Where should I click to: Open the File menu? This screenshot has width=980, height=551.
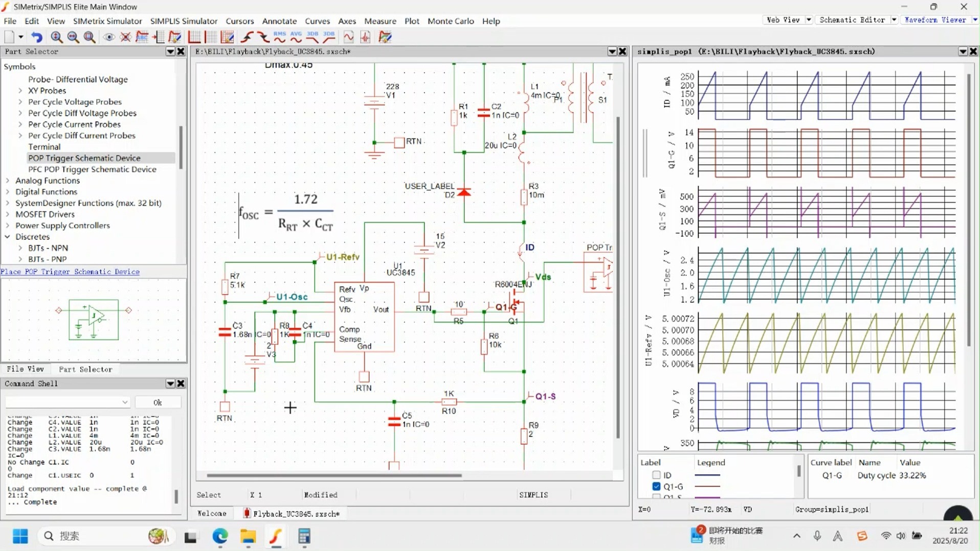(x=10, y=21)
